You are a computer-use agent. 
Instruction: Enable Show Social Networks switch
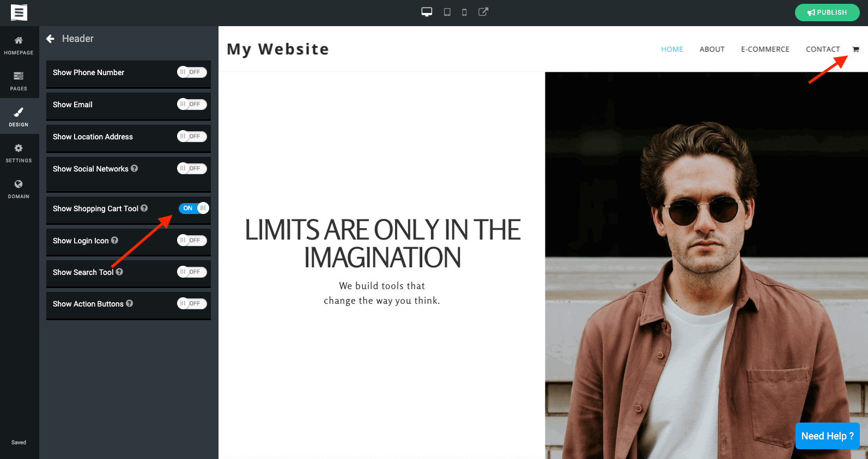(x=192, y=168)
